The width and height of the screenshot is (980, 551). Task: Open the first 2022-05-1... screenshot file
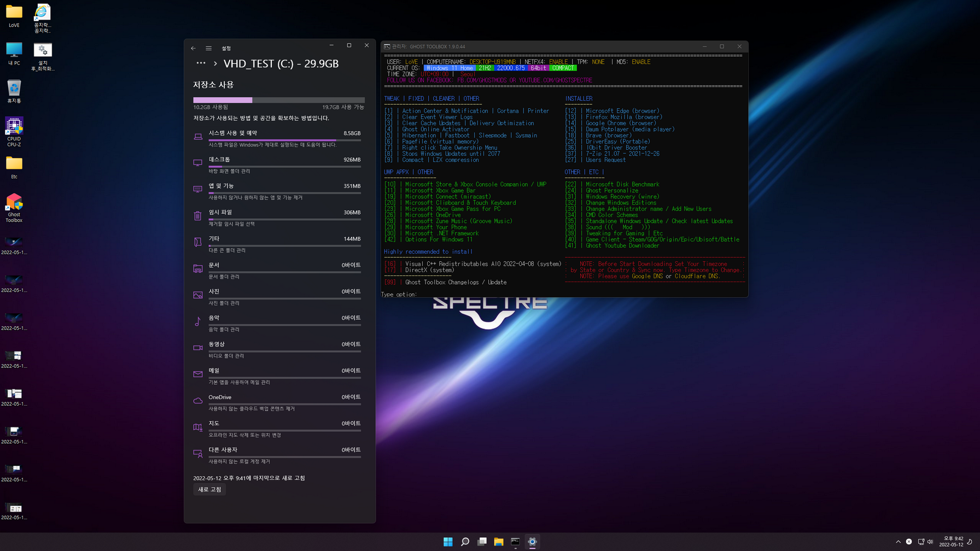14,245
